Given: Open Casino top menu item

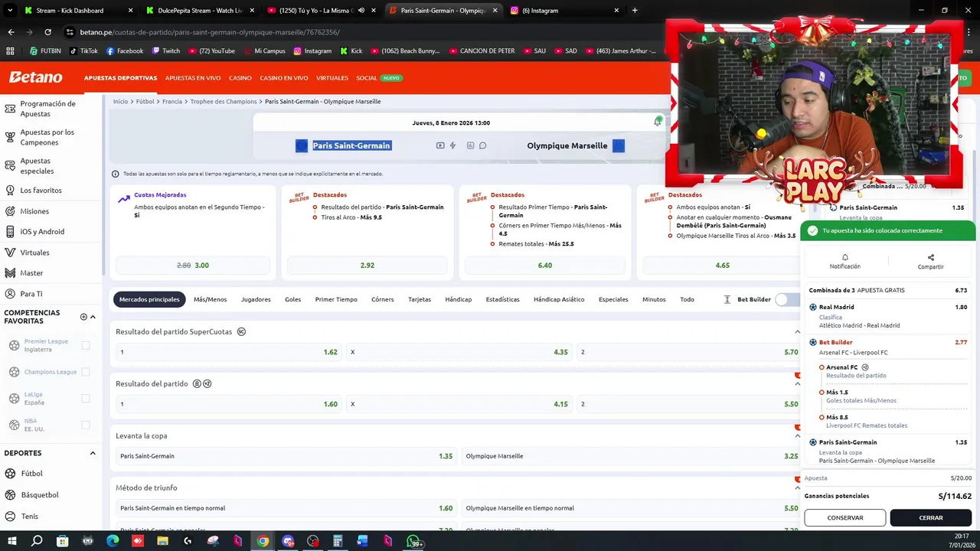Looking at the screenshot, I should (x=240, y=78).
